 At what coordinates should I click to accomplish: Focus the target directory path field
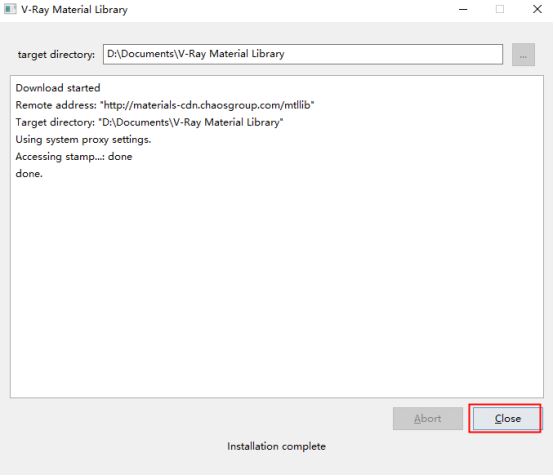[303, 54]
